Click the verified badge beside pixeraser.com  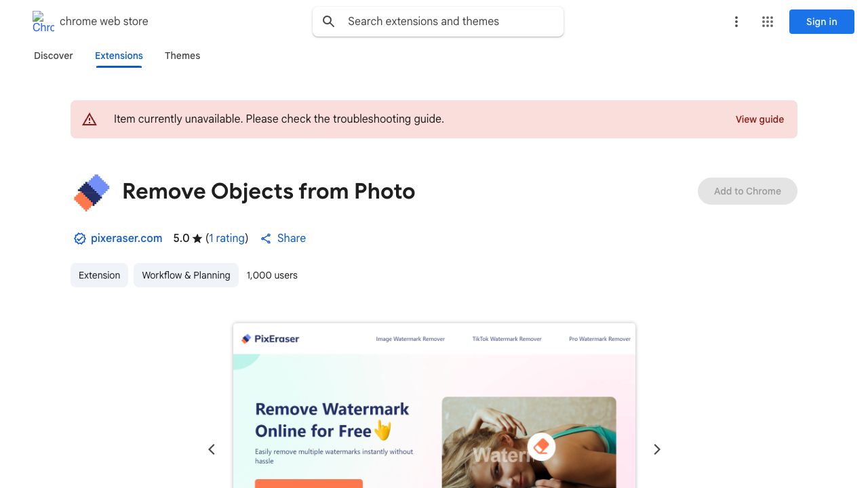coord(80,239)
